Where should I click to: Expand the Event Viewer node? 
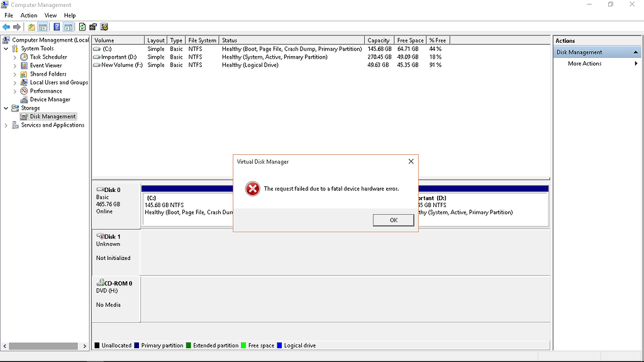coord(15,66)
